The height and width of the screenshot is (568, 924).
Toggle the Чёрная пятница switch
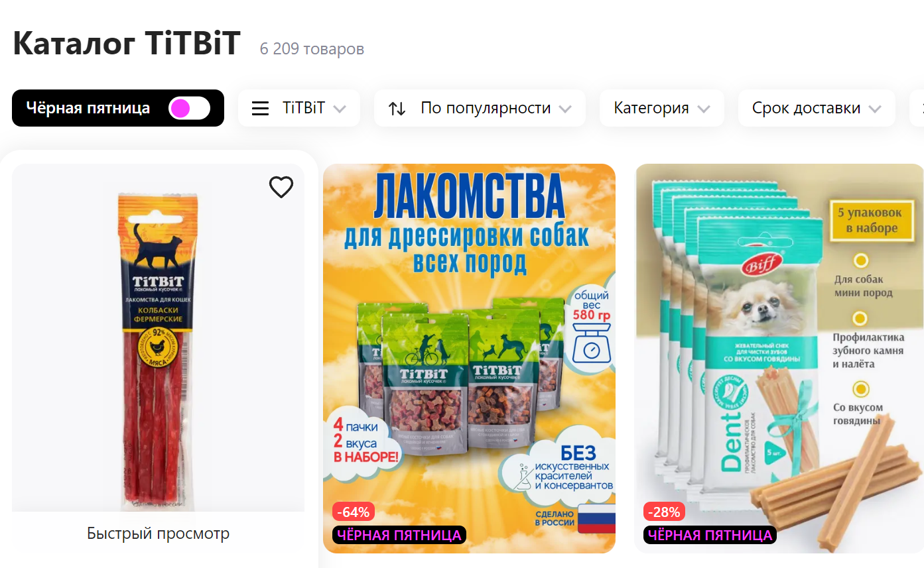[x=189, y=108]
